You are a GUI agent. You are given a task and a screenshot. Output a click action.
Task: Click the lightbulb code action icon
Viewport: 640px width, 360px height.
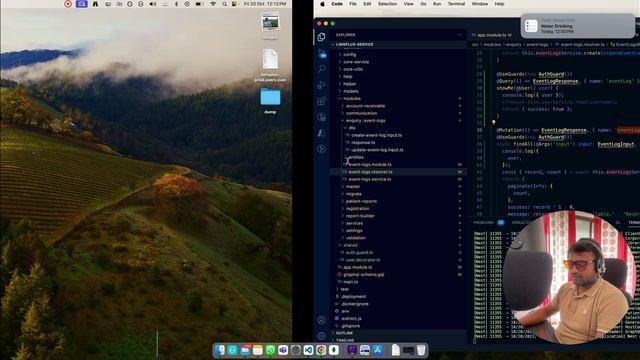tap(493, 122)
